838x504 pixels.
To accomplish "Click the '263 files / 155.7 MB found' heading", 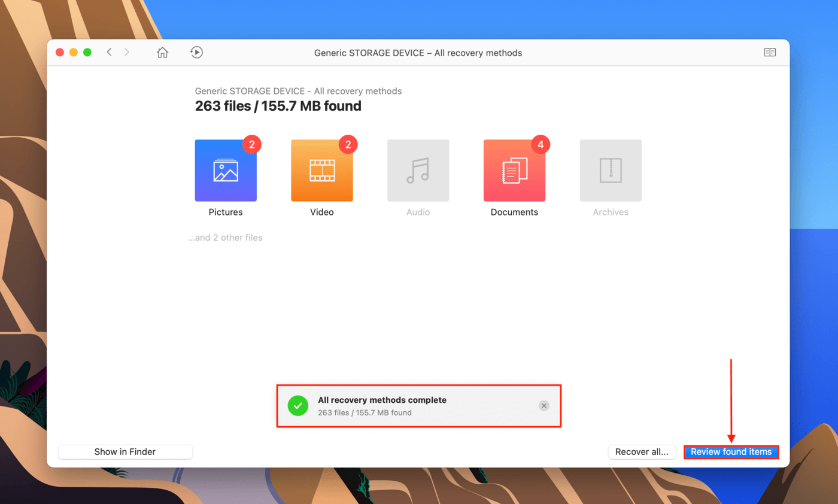I will coord(278,107).
